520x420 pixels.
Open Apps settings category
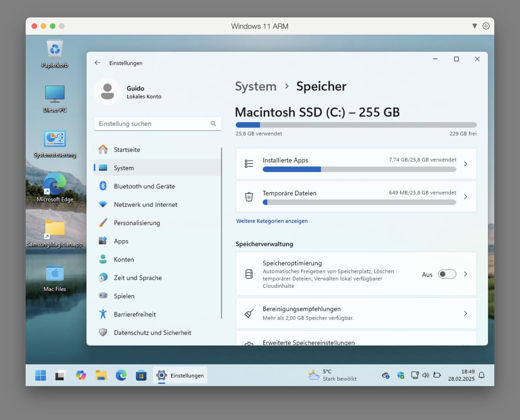pos(157,241)
